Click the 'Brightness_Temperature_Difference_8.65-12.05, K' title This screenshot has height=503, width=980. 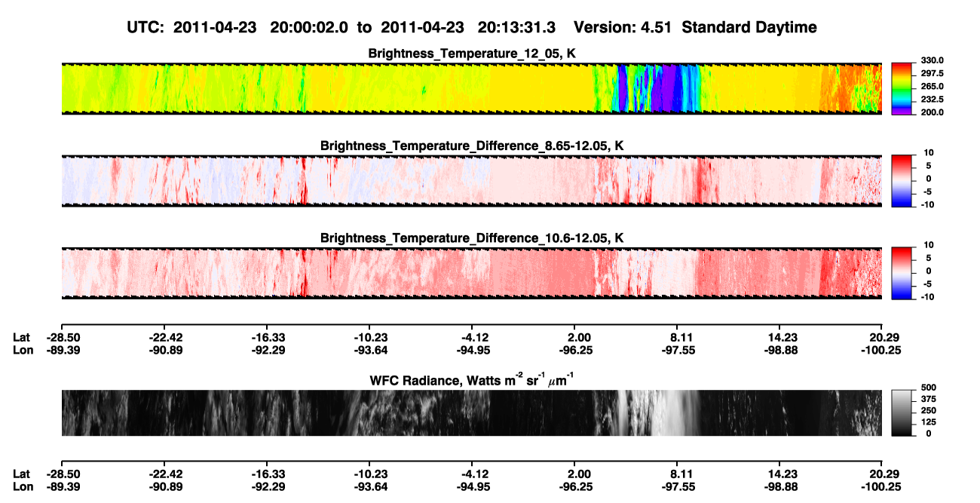coord(472,146)
